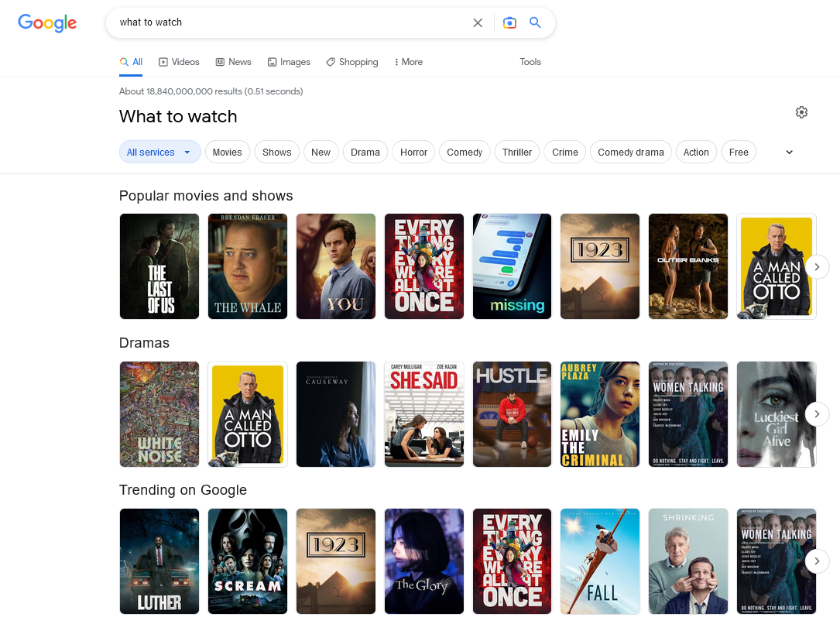
Task: Open the YOU poster
Action: pos(336,266)
